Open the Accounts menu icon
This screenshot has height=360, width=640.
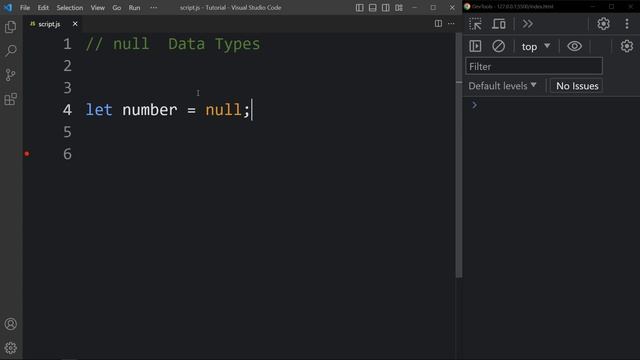click(x=11, y=324)
